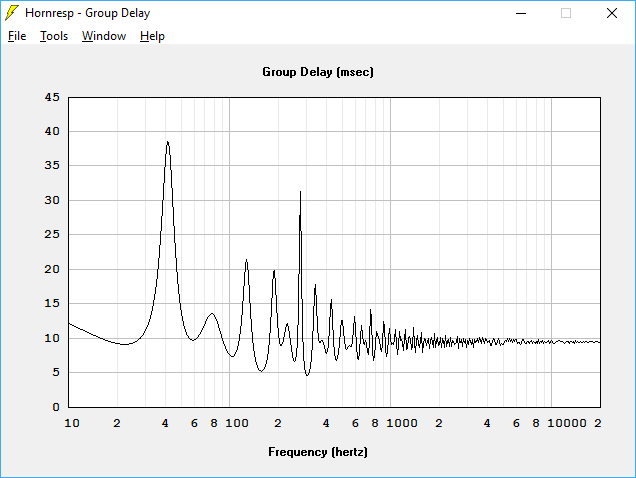Viewport: 636px width, 478px height.
Task: Open the Help menu
Action: (152, 36)
